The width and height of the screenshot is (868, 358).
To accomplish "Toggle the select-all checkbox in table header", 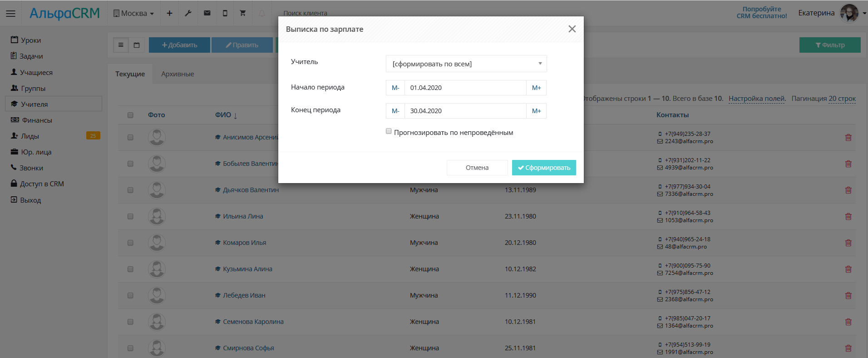I will coord(130,115).
